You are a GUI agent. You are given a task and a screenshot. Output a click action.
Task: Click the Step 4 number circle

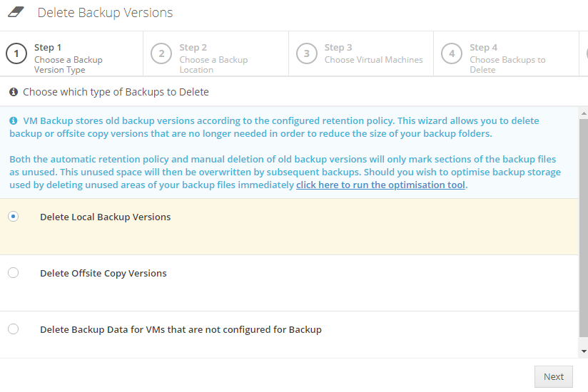tap(452, 53)
